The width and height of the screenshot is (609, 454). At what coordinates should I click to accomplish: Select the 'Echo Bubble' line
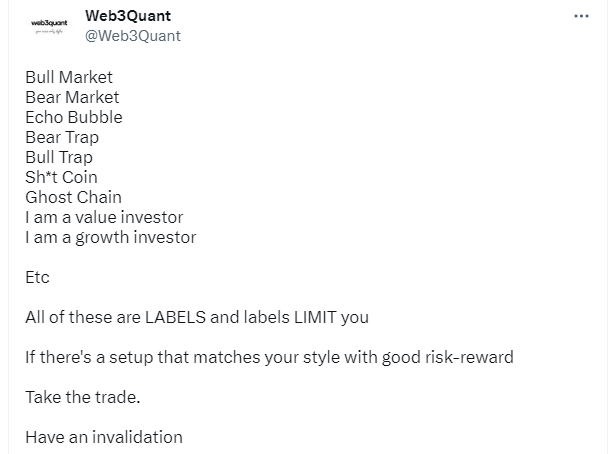[x=74, y=117]
